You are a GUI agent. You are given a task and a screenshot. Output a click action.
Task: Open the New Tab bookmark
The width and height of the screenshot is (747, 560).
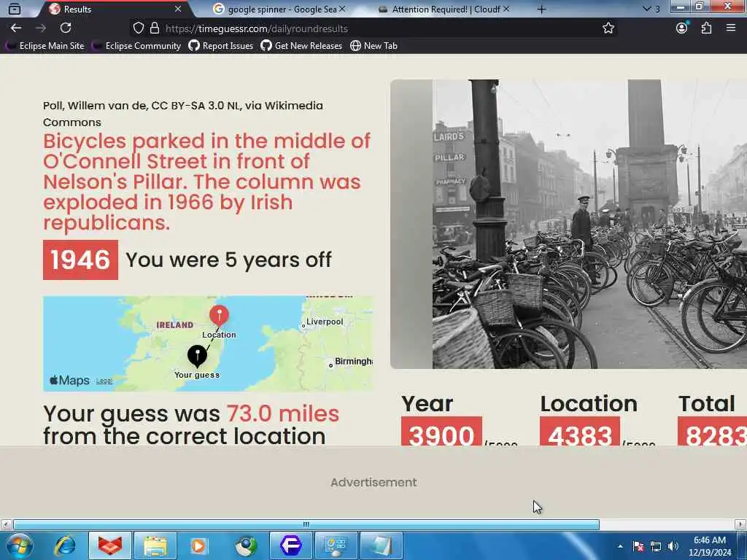[x=374, y=46]
